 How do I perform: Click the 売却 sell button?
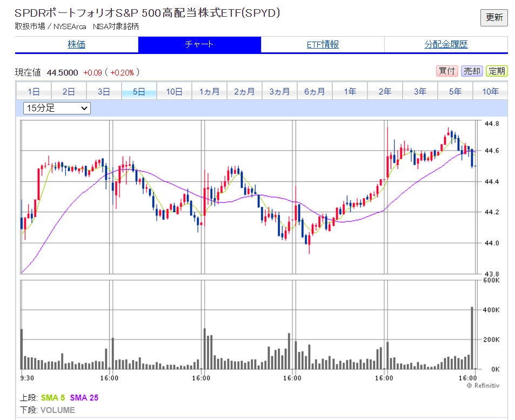(x=472, y=71)
